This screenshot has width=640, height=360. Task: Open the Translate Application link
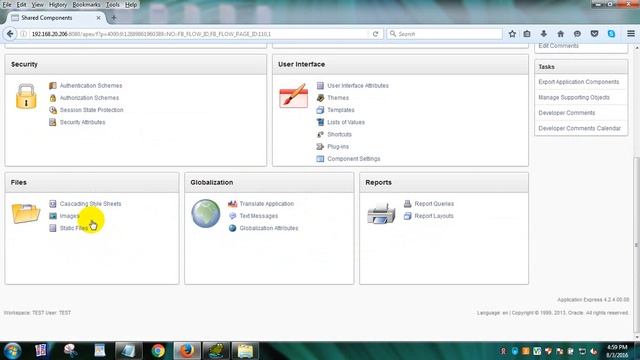click(x=267, y=204)
